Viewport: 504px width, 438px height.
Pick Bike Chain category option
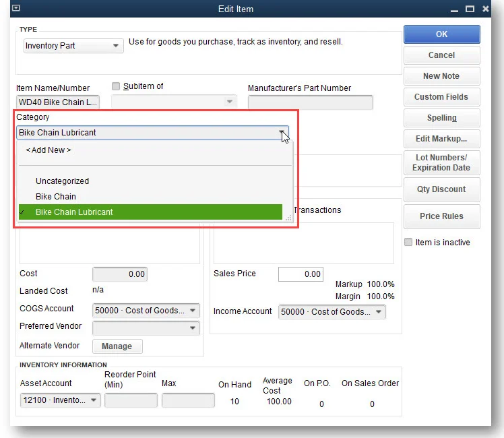pos(56,196)
